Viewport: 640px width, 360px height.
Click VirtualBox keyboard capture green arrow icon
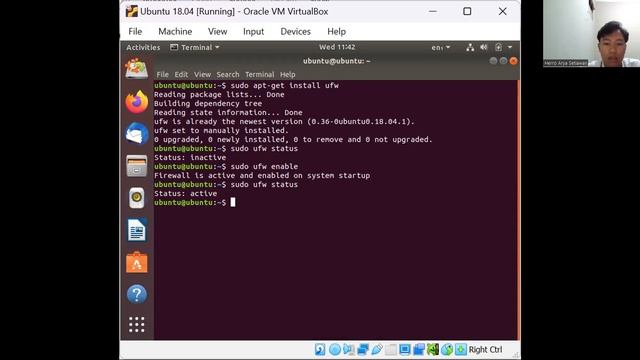pos(461,349)
